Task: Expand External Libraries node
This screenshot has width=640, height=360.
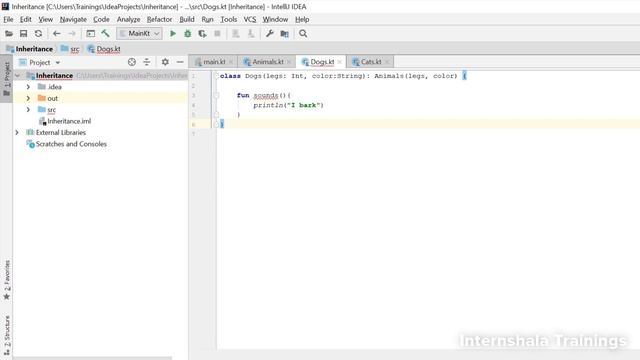Action: click(x=17, y=133)
